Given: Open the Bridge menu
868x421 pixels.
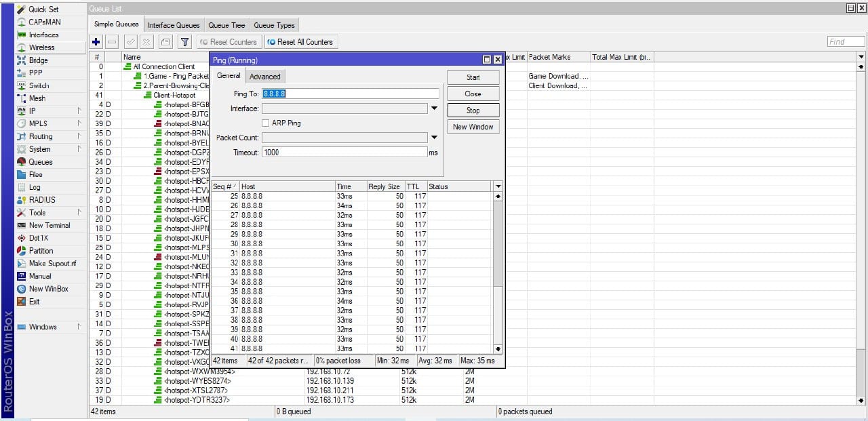Looking at the screenshot, I should (38, 60).
